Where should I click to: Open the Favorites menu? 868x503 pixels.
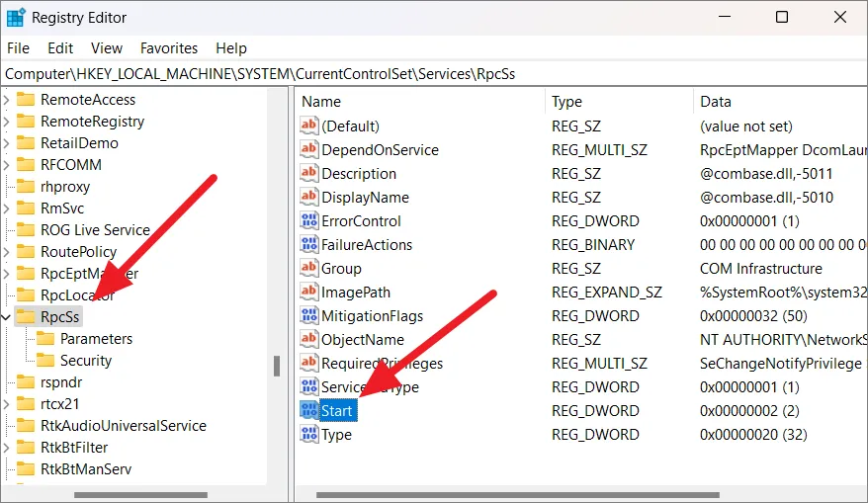coord(169,48)
